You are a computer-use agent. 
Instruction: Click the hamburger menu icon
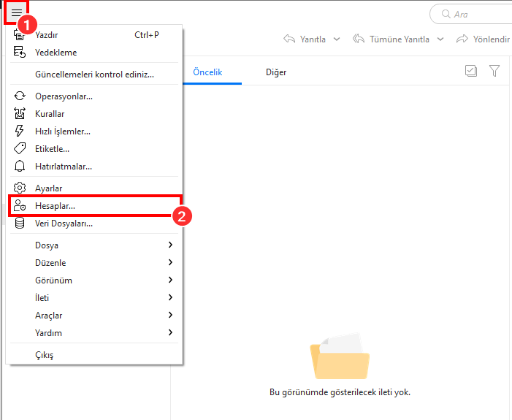pos(15,14)
